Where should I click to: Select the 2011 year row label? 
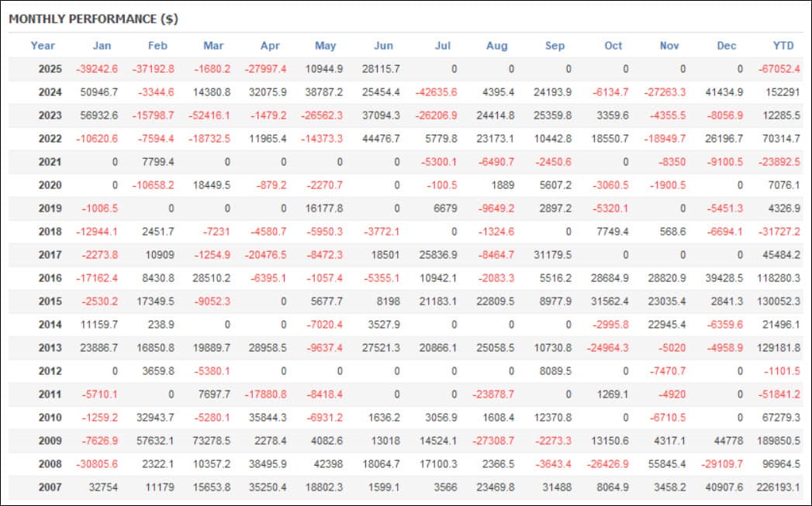[50, 394]
